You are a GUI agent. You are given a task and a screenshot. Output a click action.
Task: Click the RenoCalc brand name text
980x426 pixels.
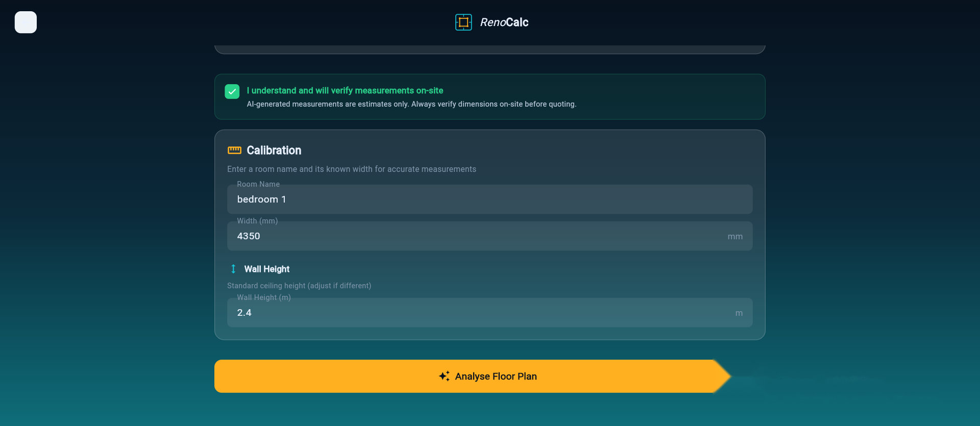[504, 22]
